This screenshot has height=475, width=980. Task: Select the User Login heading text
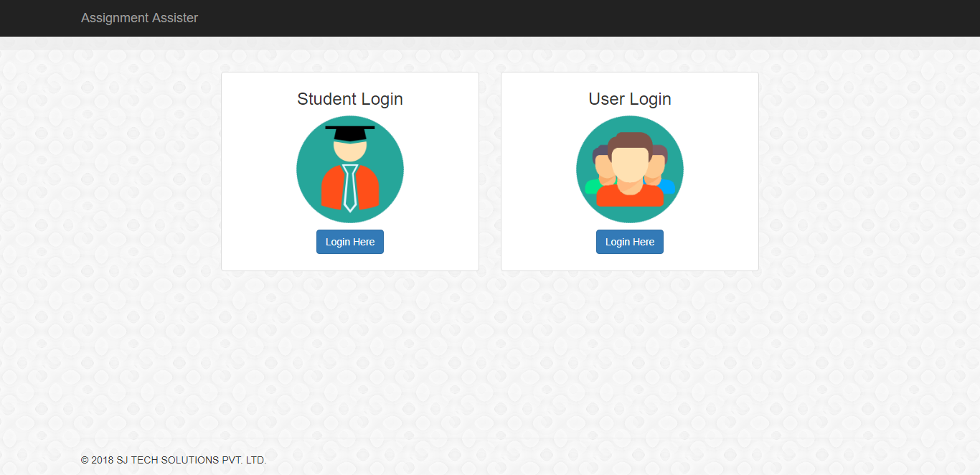coord(630,99)
